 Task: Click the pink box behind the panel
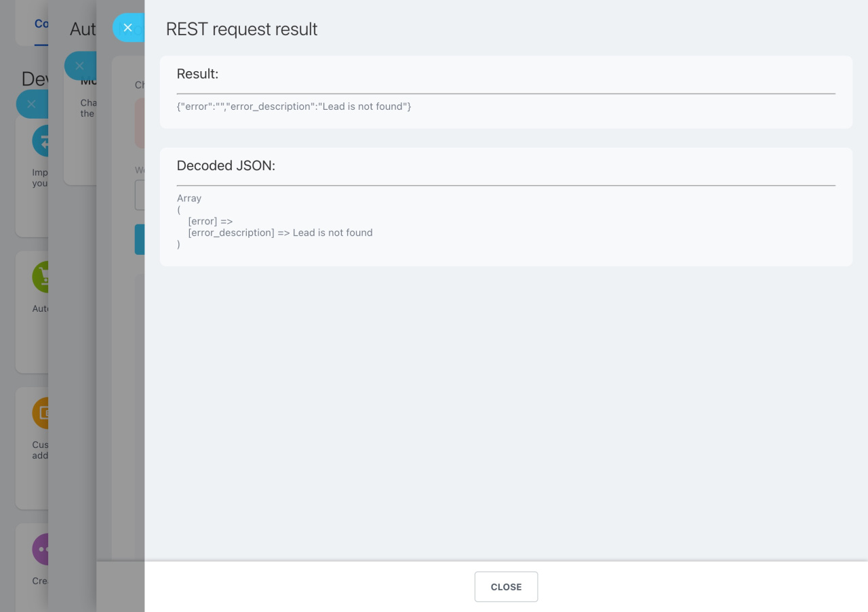pyautogui.click(x=139, y=123)
